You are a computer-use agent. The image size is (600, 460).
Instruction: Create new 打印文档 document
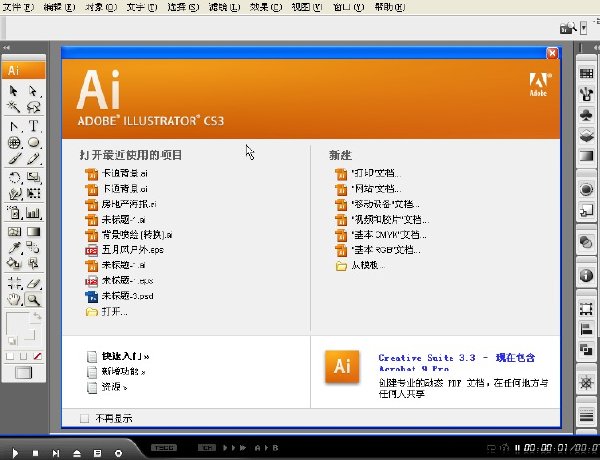pos(367,173)
